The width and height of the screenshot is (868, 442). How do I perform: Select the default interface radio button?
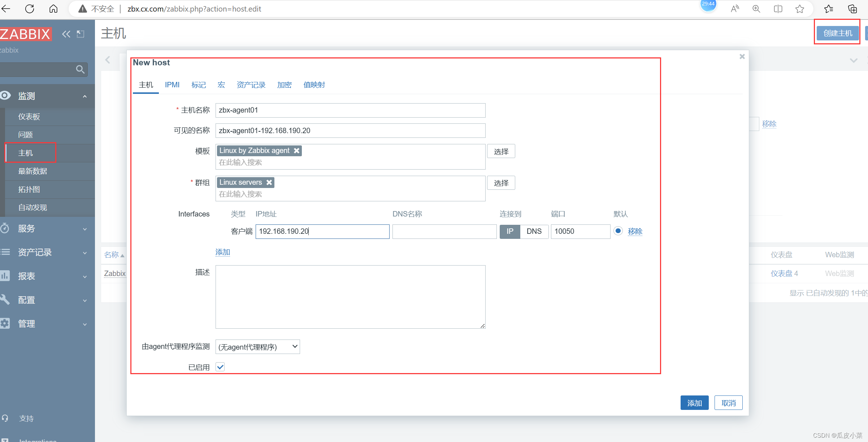pos(618,231)
